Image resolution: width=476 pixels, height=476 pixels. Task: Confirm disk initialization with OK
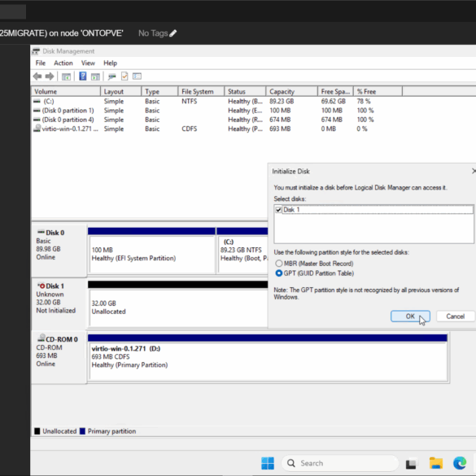tap(410, 316)
